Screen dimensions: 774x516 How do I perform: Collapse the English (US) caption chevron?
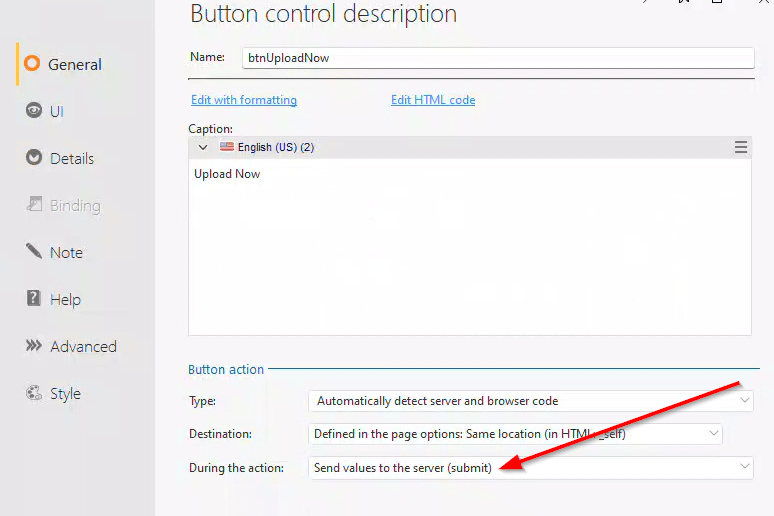tap(203, 147)
